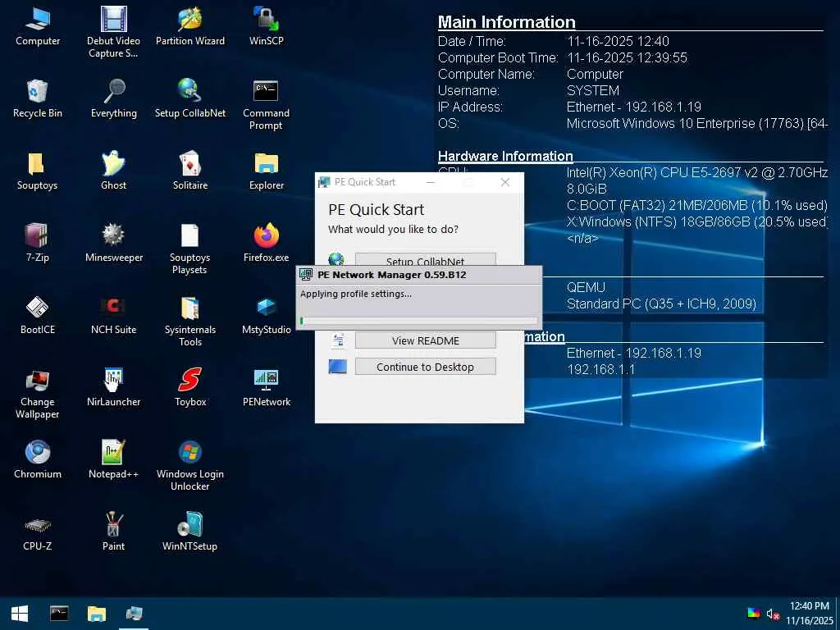Click the "Main Information" heading
Image resolution: width=840 pixels, height=630 pixels.
(x=506, y=22)
